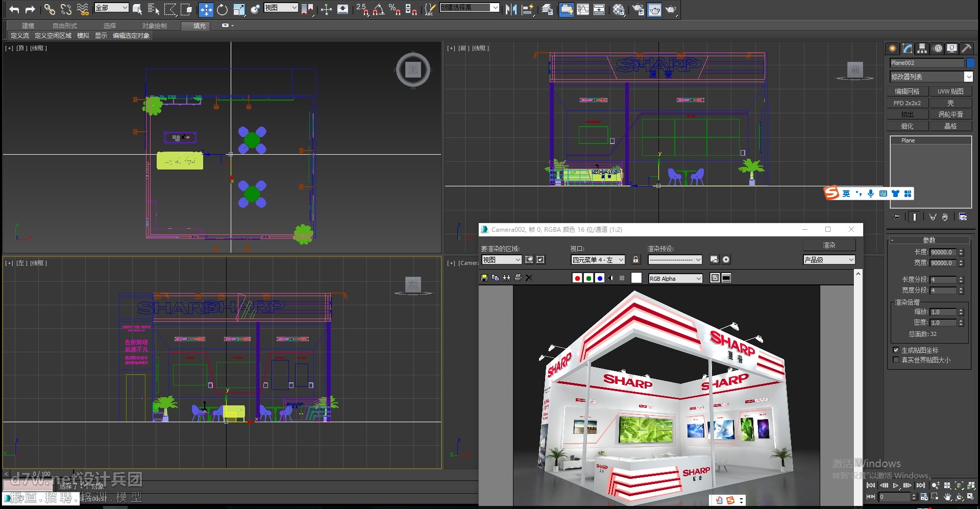Toggle Percent Snap
The height and width of the screenshot is (509, 980).
[x=395, y=9]
